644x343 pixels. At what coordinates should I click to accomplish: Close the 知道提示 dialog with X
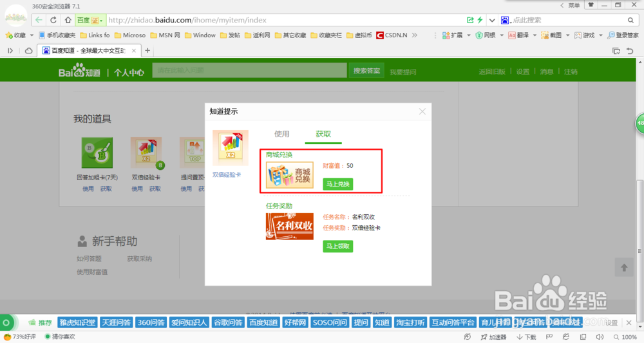(422, 111)
